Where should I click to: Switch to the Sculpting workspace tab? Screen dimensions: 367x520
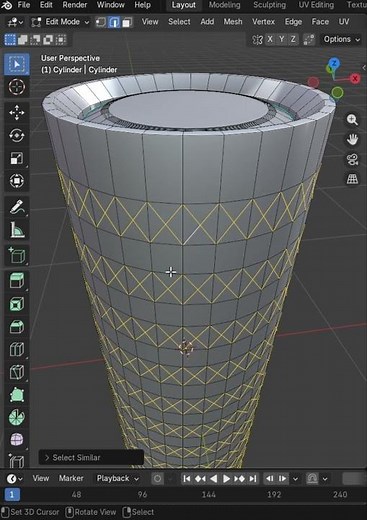[269, 5]
